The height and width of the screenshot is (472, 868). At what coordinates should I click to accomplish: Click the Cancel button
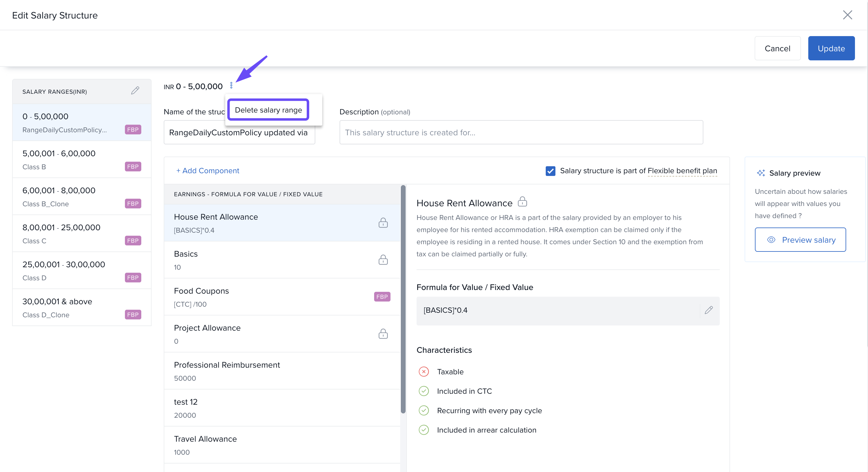tap(777, 48)
